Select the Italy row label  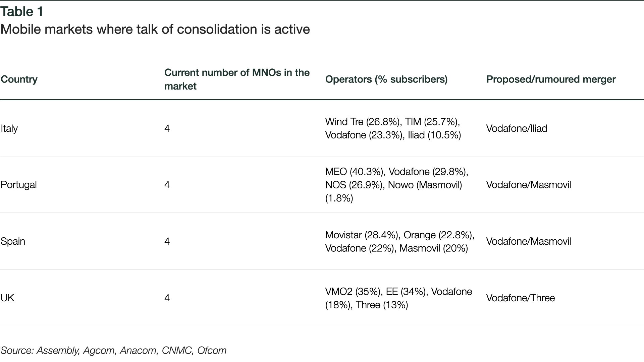click(x=9, y=128)
